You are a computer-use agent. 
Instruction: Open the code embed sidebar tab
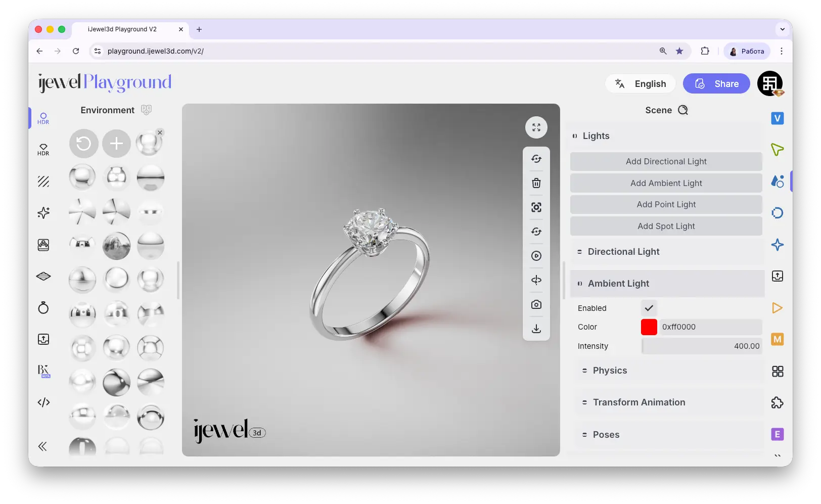[43, 402]
